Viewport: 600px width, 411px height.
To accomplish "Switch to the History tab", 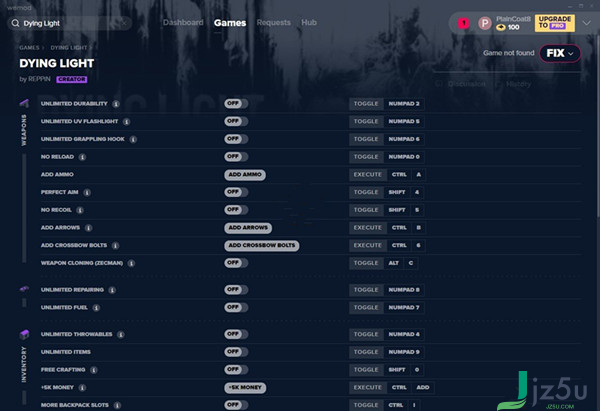I will tap(514, 84).
